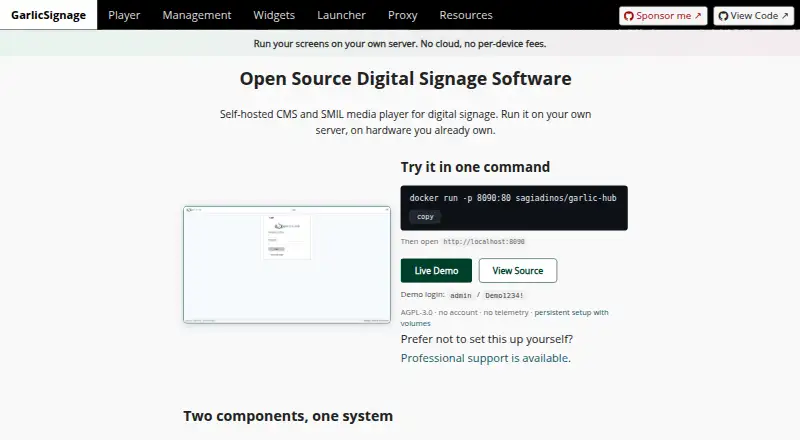Click the View Source button

[x=518, y=271]
